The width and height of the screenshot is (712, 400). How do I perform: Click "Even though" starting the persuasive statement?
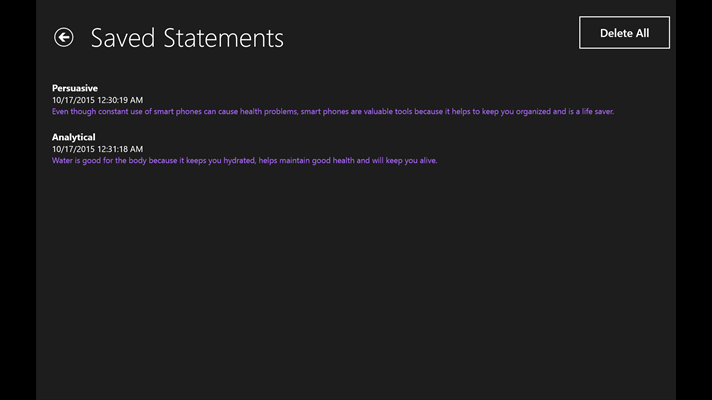click(72, 111)
